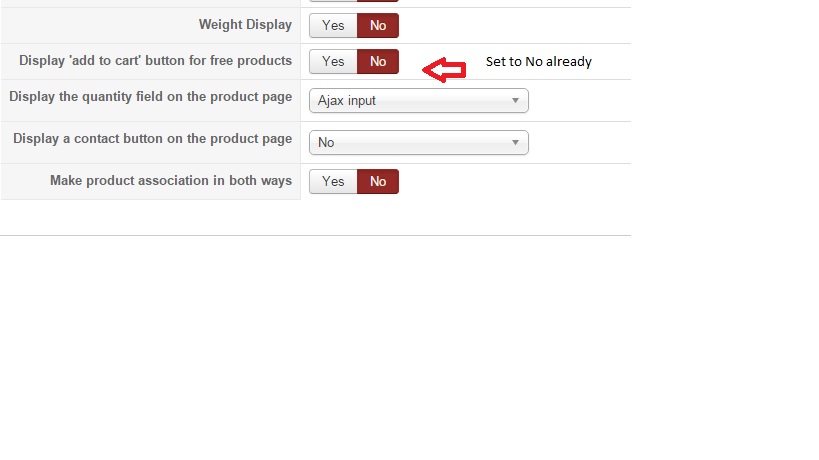Click the 'Ajax input' text in the dropdown
The image size is (819, 460).
347,101
